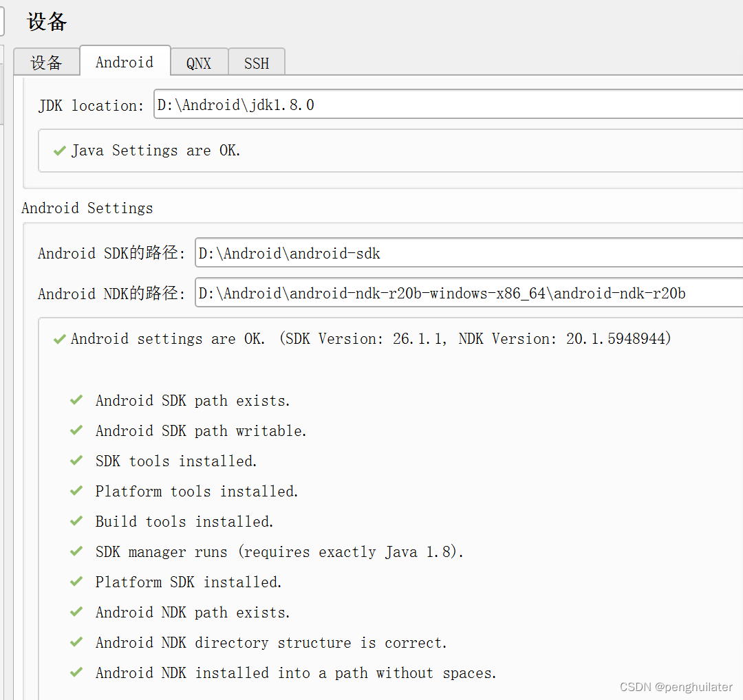Click the NDK path without spaces checkmark
The width and height of the screenshot is (743, 700).
76,672
